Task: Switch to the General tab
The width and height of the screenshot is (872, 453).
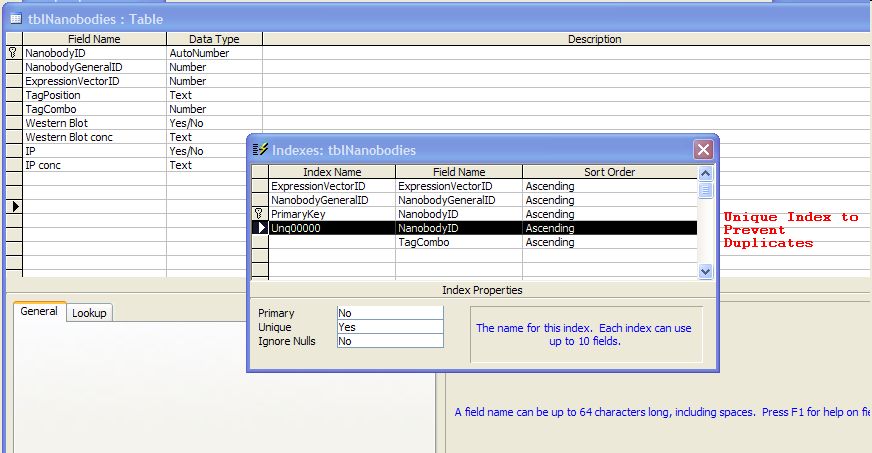Action: click(x=39, y=311)
